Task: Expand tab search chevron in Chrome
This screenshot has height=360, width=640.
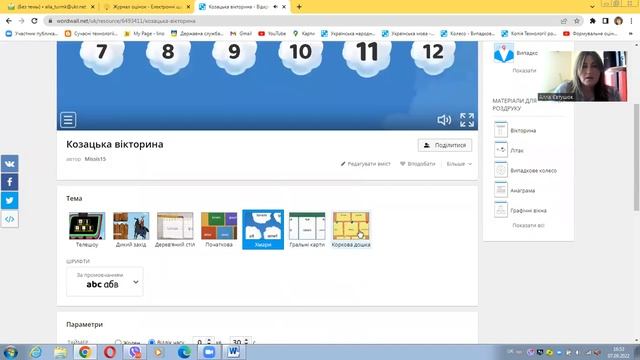Action: coord(592,7)
